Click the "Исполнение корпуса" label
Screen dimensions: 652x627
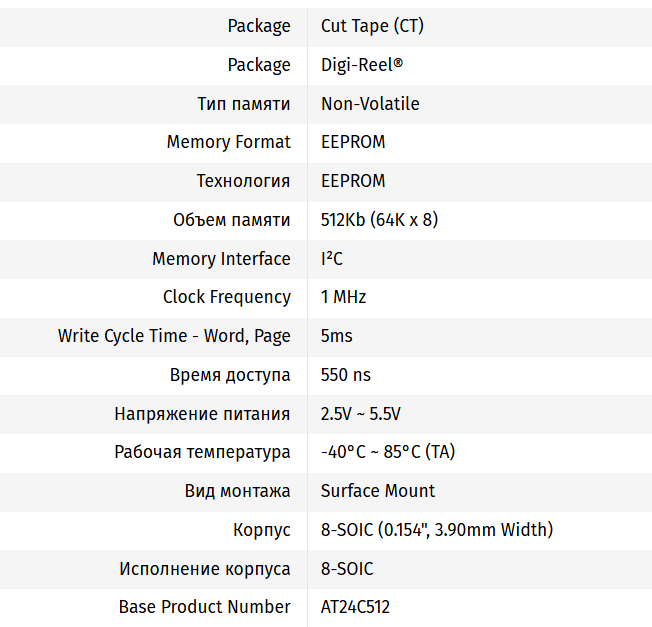pyautogui.click(x=205, y=569)
